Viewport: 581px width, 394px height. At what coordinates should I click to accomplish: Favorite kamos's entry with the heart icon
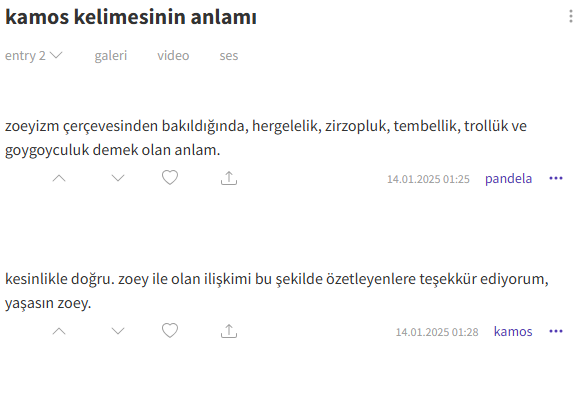click(x=170, y=331)
